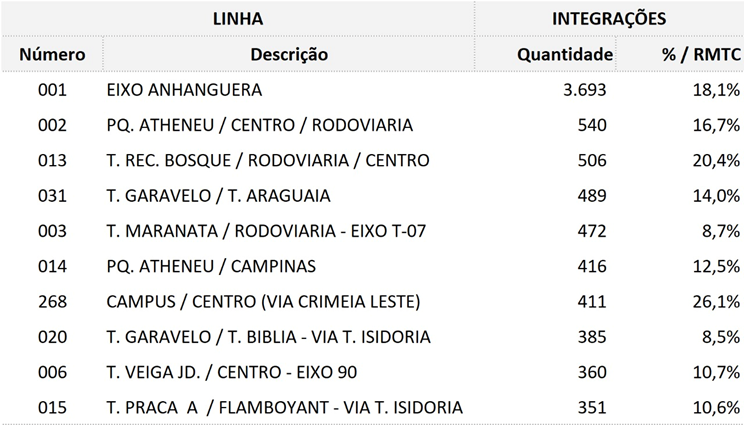Click the LINHA column group header
Image resolution: width=744 pixels, height=425 pixels.
click(237, 18)
